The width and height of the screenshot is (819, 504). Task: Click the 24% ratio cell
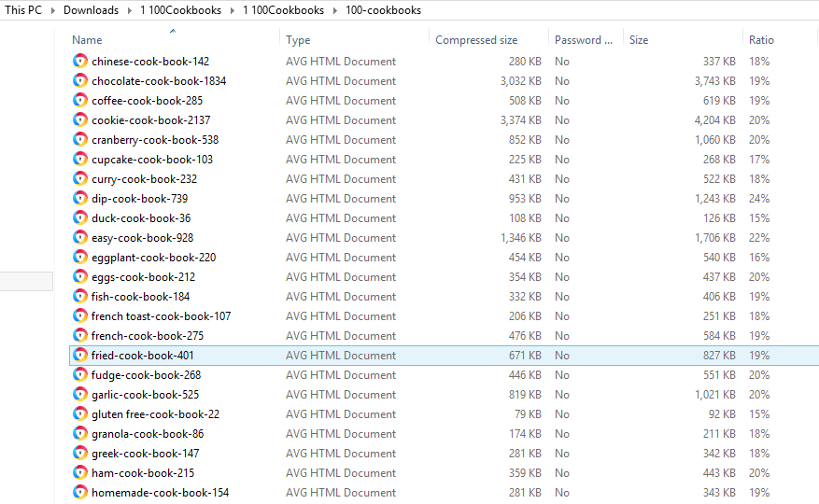click(759, 199)
